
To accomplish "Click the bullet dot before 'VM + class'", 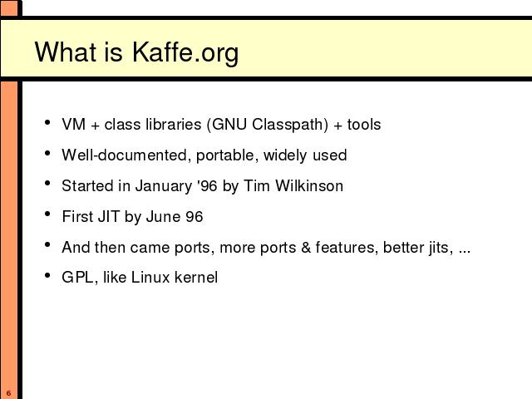I will tap(47, 122).
